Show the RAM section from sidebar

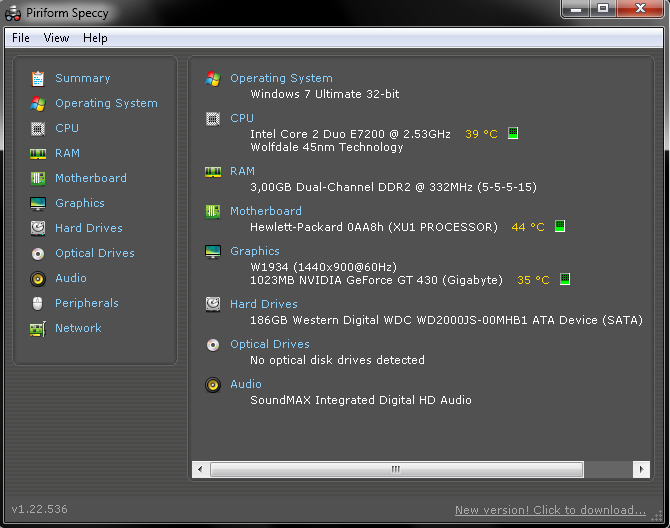click(68, 153)
